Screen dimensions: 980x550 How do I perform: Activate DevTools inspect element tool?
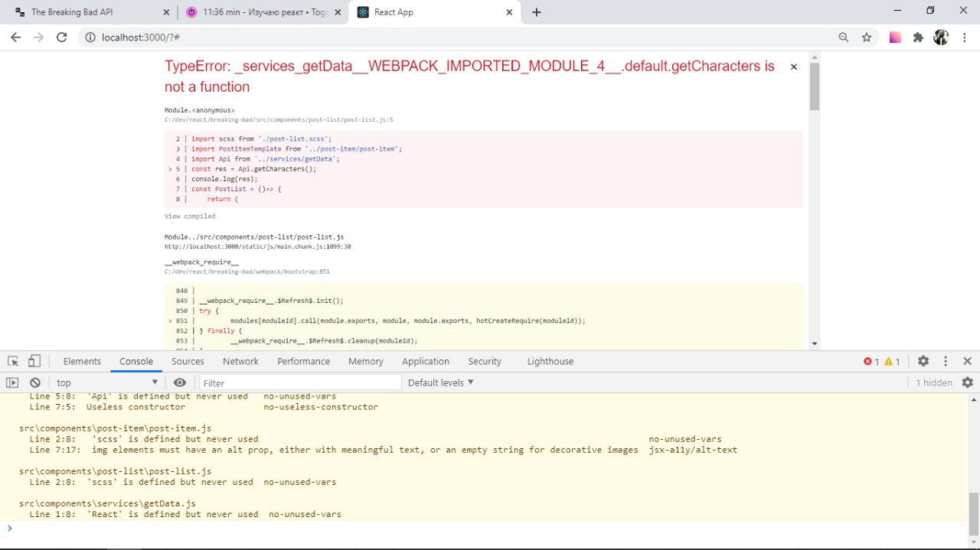[x=13, y=361]
